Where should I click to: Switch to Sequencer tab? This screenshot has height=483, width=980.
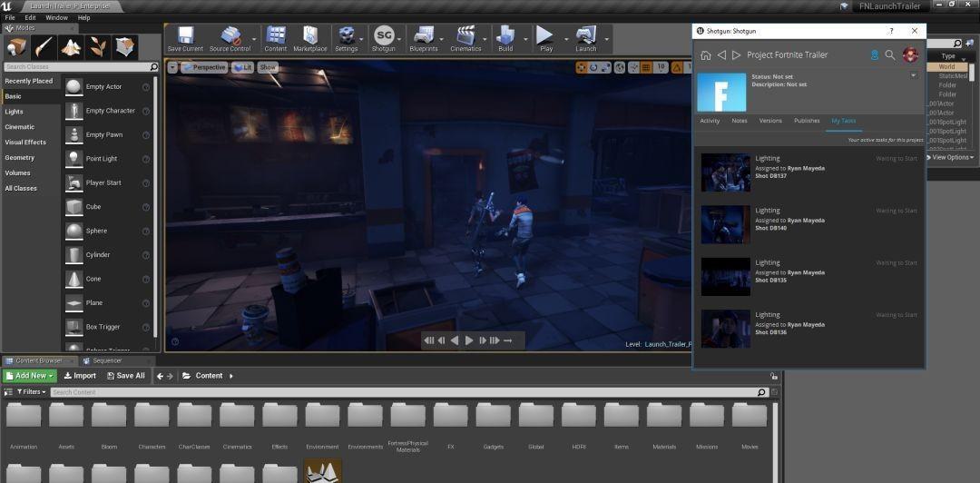(107, 361)
